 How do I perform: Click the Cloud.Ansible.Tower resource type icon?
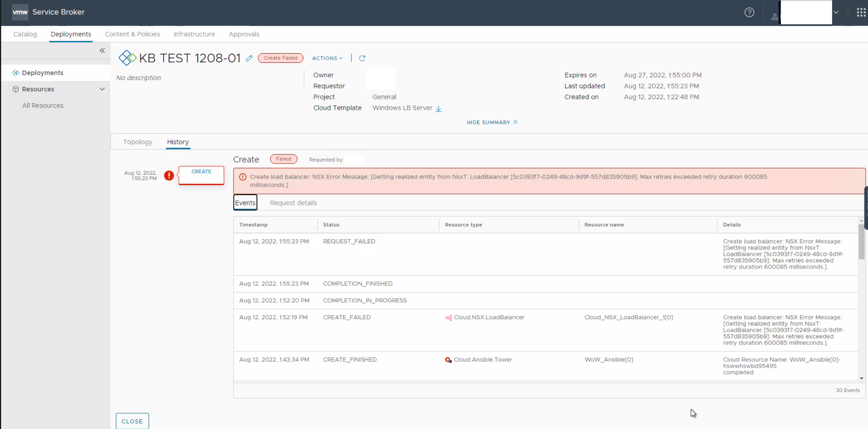point(448,360)
